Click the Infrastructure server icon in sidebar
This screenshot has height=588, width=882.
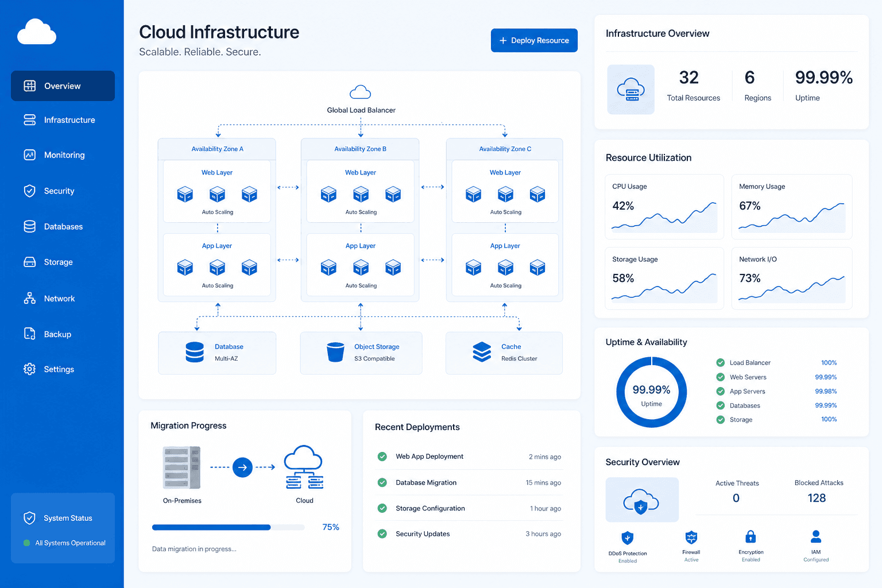click(x=29, y=119)
